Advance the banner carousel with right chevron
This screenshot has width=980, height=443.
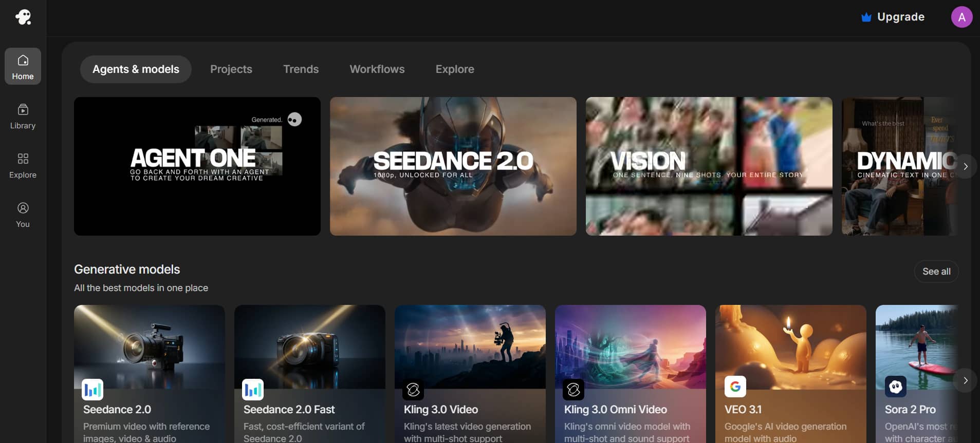[x=966, y=166]
